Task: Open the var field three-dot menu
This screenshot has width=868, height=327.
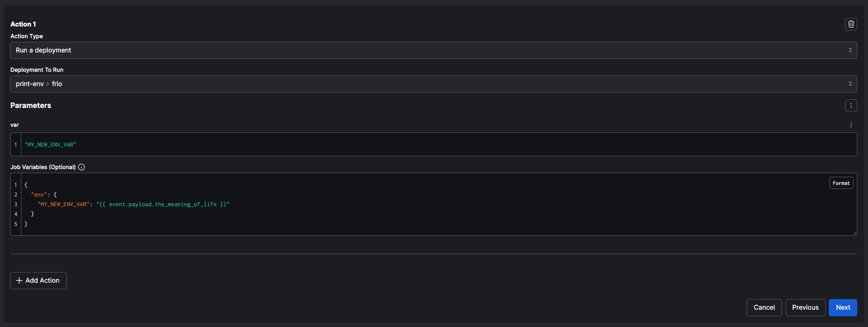Action: point(851,124)
